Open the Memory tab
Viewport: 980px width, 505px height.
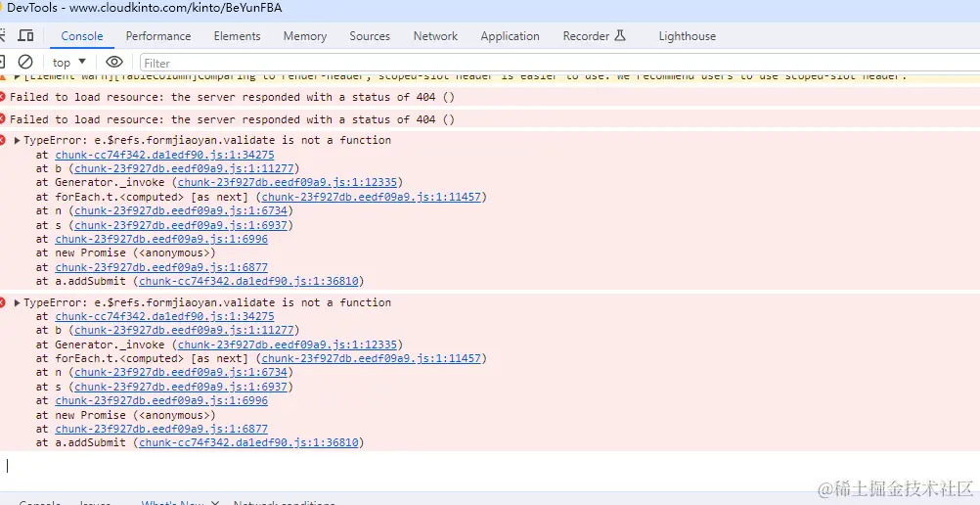[304, 36]
